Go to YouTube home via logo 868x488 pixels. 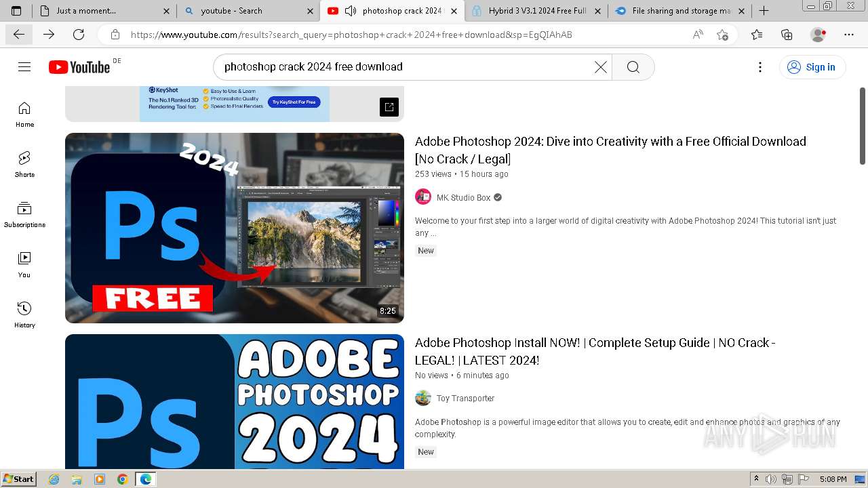79,66
